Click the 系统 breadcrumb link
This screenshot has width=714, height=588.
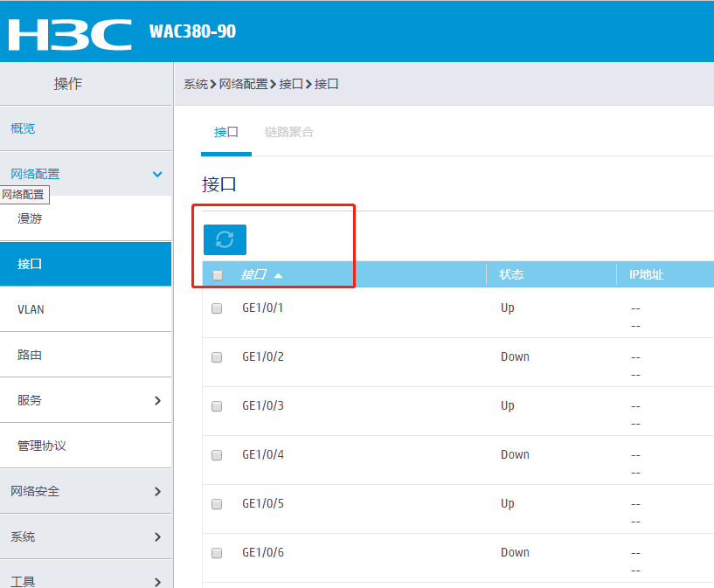tap(196, 84)
